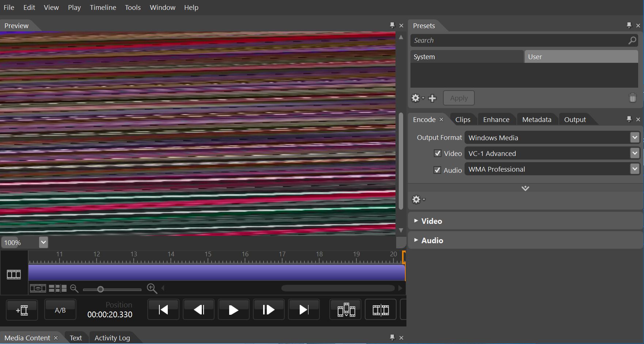Open the File menu
644x344 pixels.
(x=9, y=7)
